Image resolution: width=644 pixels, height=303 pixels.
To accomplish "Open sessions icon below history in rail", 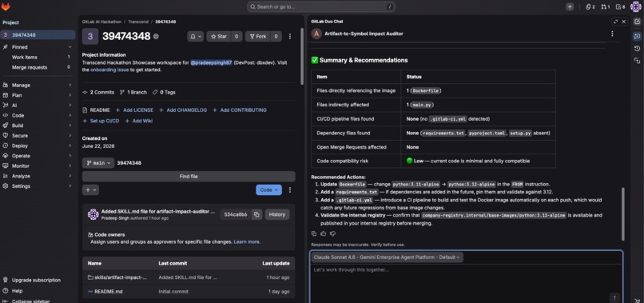I will pyautogui.click(x=637, y=61).
